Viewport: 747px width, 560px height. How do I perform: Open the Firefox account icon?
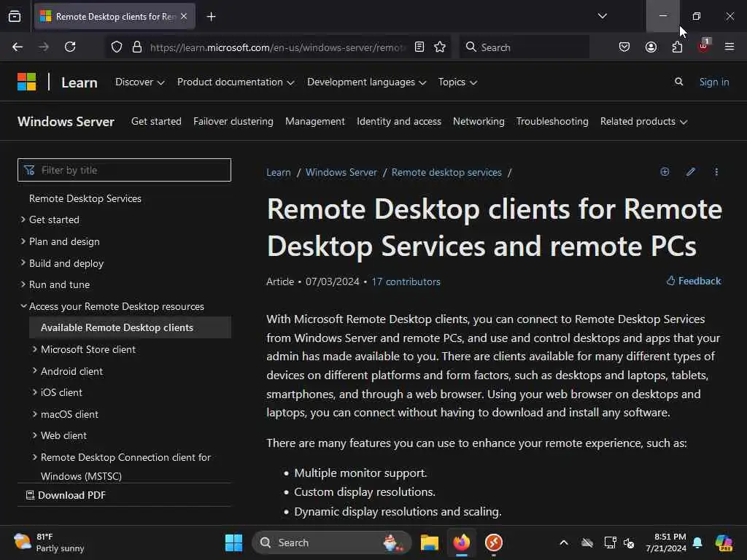tap(651, 47)
